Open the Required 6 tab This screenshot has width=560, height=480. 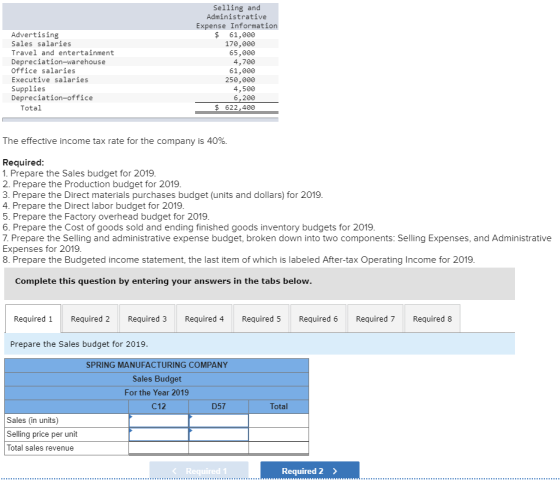coord(318,319)
